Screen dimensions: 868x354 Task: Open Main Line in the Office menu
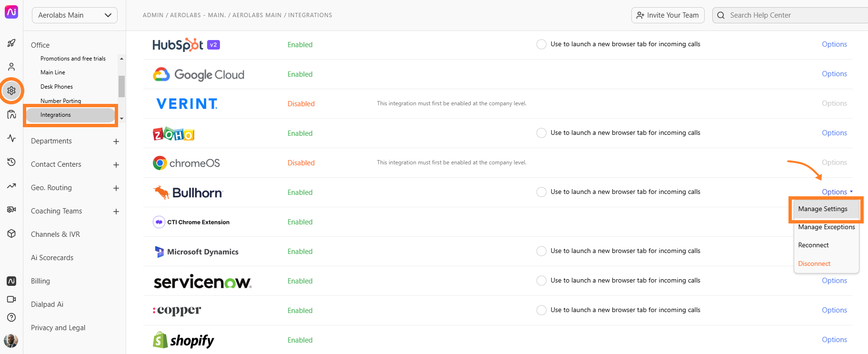point(53,72)
